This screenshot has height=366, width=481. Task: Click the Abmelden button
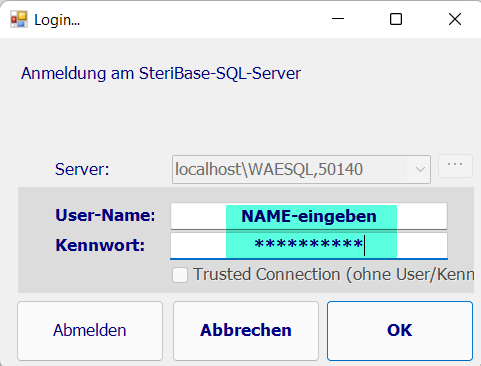(90, 331)
